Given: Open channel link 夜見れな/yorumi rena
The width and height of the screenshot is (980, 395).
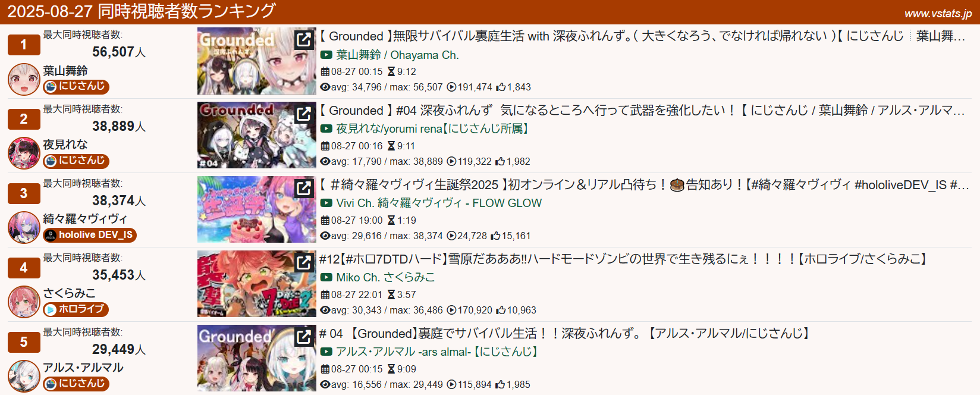Looking at the screenshot, I should click(x=434, y=128).
